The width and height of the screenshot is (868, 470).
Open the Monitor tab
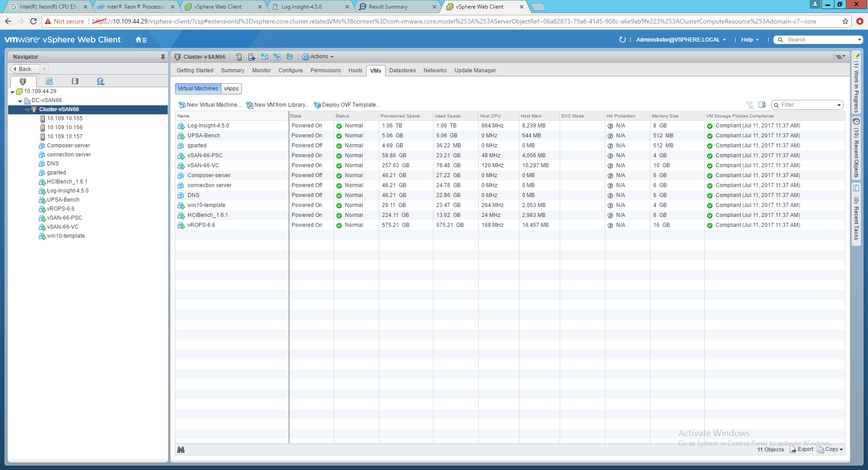[261, 70]
